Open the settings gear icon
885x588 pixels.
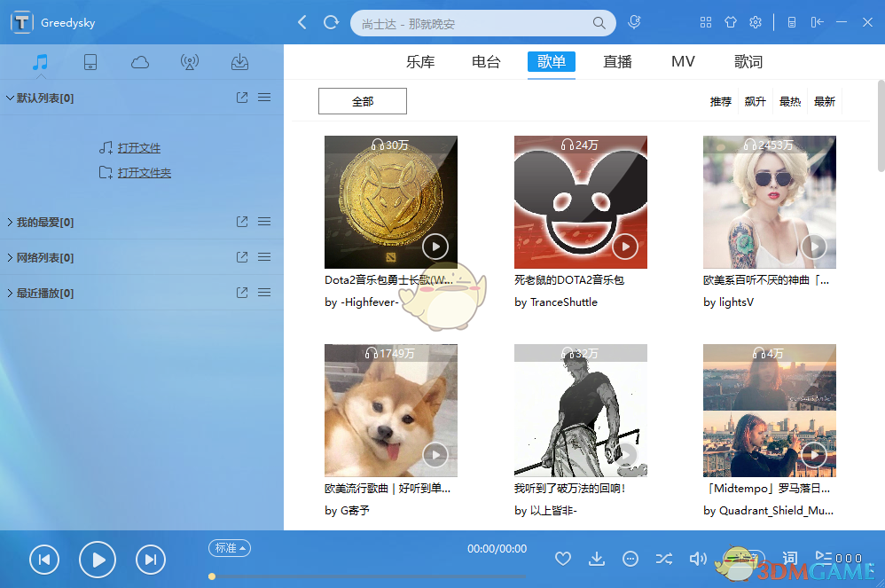[x=756, y=22]
